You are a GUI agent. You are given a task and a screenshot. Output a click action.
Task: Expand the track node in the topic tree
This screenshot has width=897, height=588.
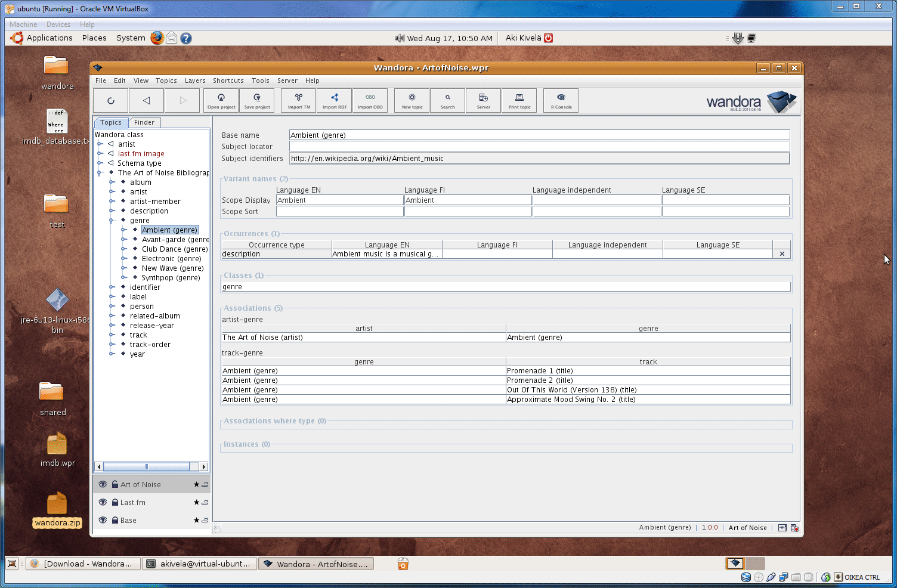tap(113, 335)
